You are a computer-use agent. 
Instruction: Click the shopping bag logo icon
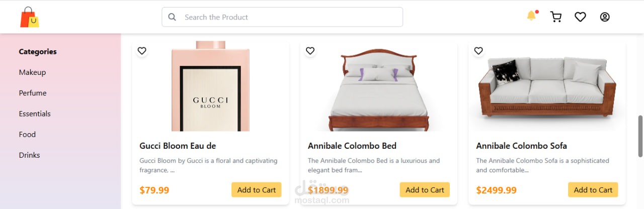[29, 17]
